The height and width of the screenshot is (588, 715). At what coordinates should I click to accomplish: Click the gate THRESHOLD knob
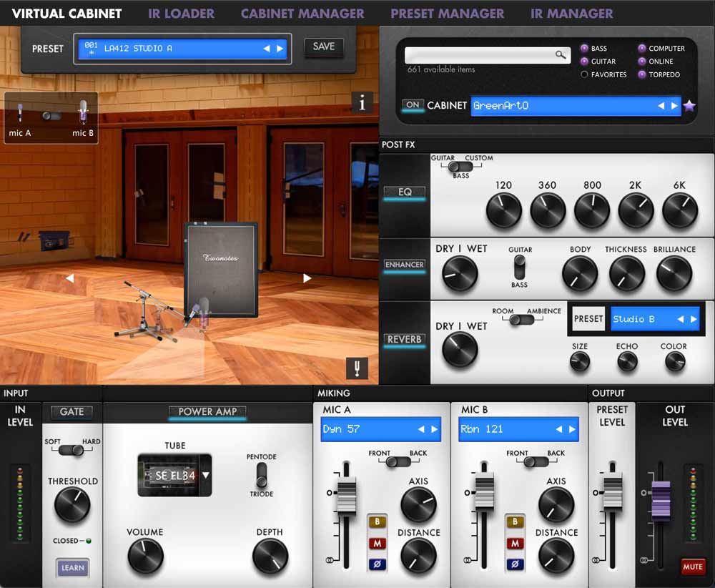(x=72, y=505)
